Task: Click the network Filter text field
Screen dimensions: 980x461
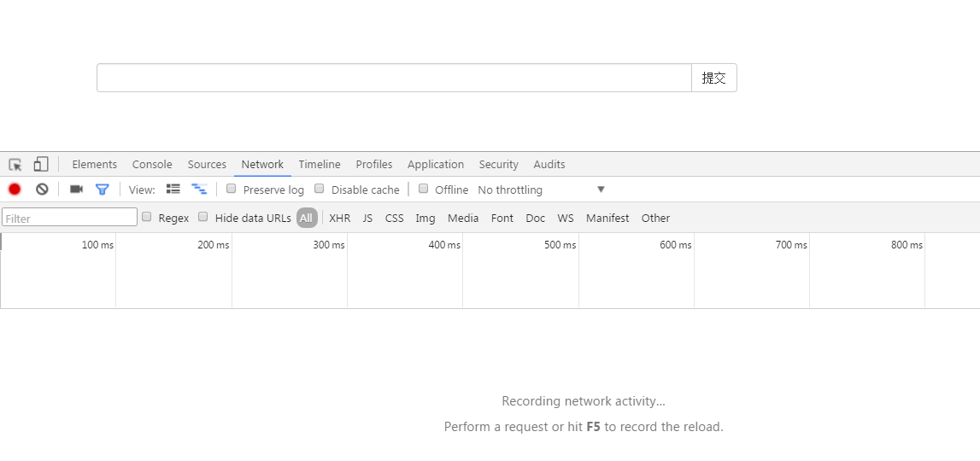Action: point(69,218)
